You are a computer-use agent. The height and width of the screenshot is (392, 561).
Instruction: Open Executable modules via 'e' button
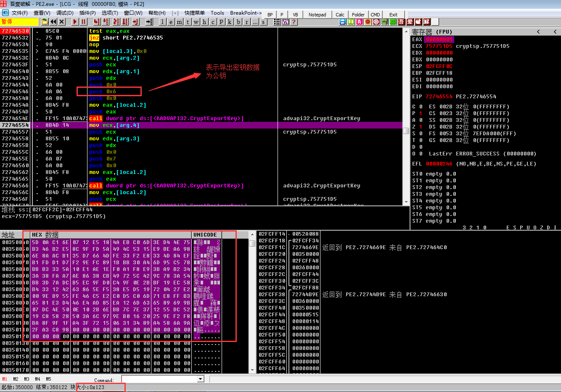coord(171,22)
